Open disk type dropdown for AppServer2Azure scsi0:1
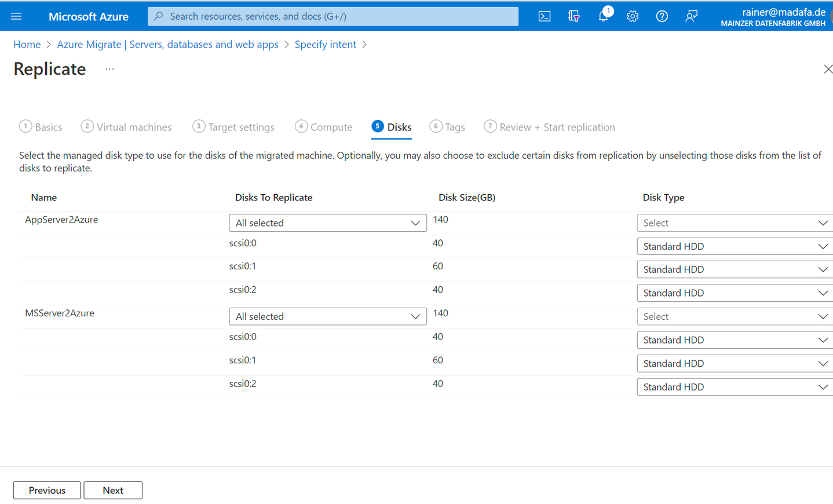 [735, 269]
